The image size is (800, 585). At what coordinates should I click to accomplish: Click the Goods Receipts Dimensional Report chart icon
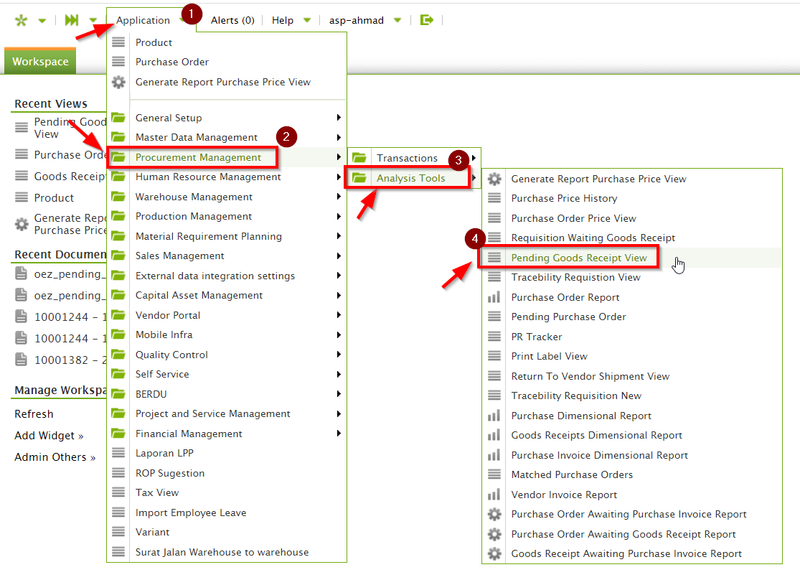pos(494,435)
